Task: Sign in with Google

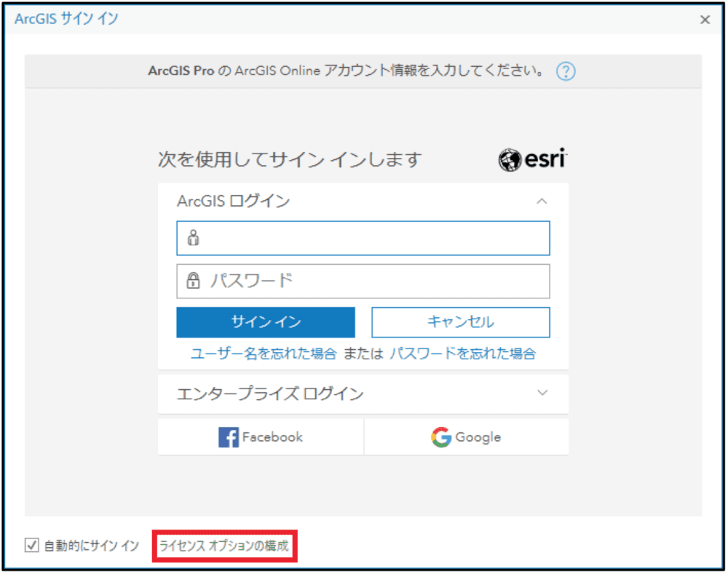Action: point(466,437)
